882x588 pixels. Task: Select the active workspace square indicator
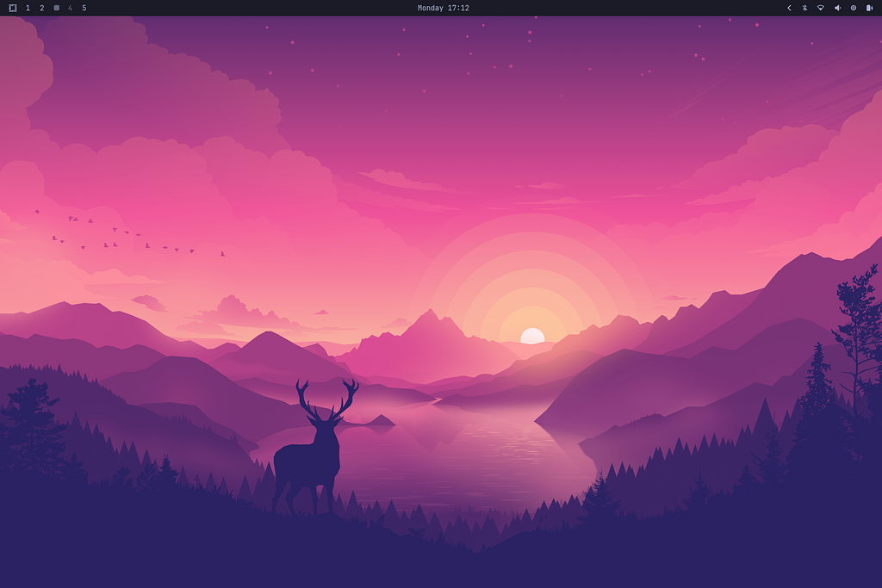[56, 8]
